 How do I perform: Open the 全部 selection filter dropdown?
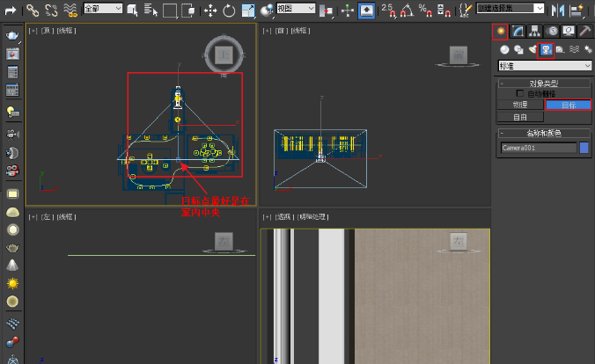point(102,11)
